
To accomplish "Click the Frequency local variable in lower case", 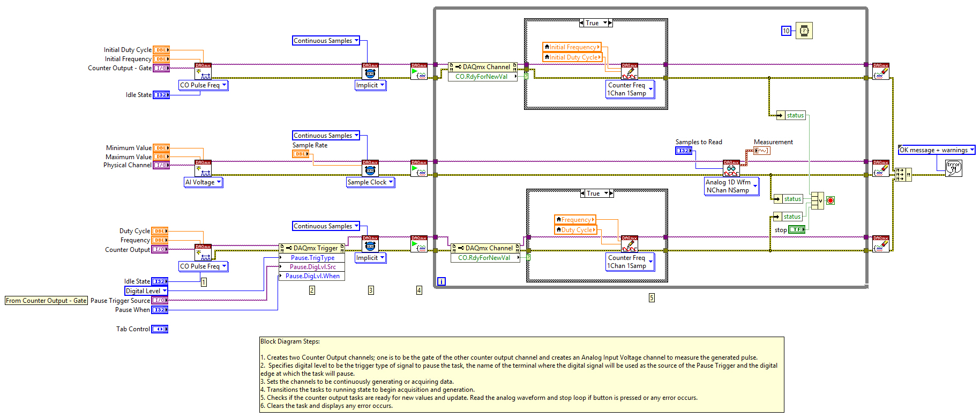I will click(575, 220).
